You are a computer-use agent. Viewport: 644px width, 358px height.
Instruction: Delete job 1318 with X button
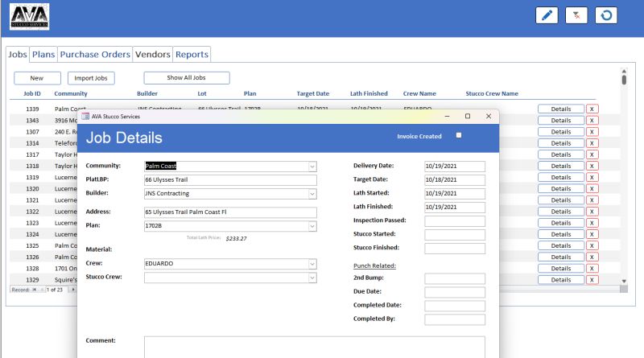[x=592, y=166]
